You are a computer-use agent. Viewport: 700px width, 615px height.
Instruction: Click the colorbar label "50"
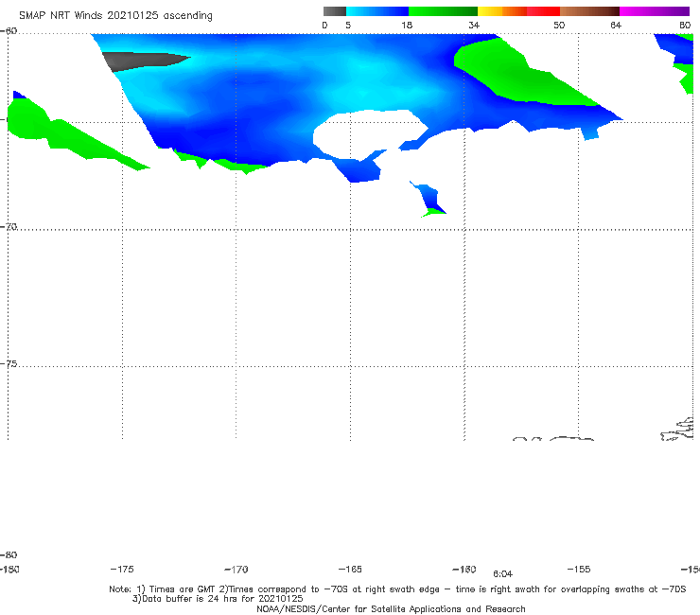[x=559, y=25]
